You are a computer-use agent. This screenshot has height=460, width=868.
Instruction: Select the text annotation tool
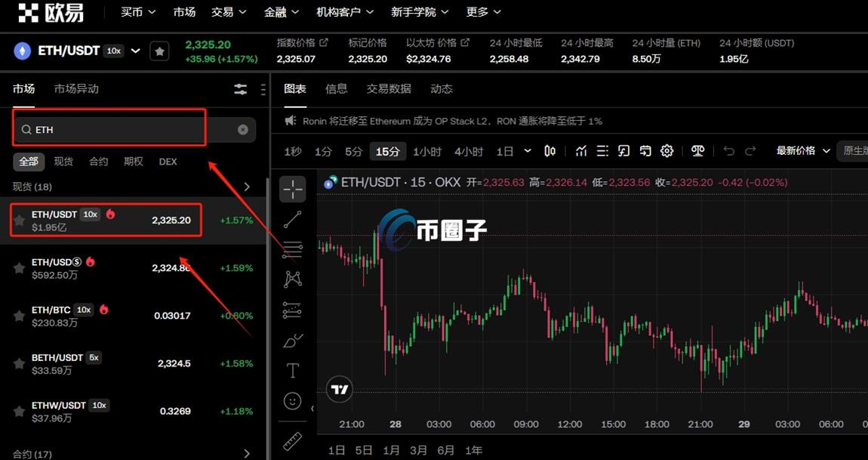292,370
